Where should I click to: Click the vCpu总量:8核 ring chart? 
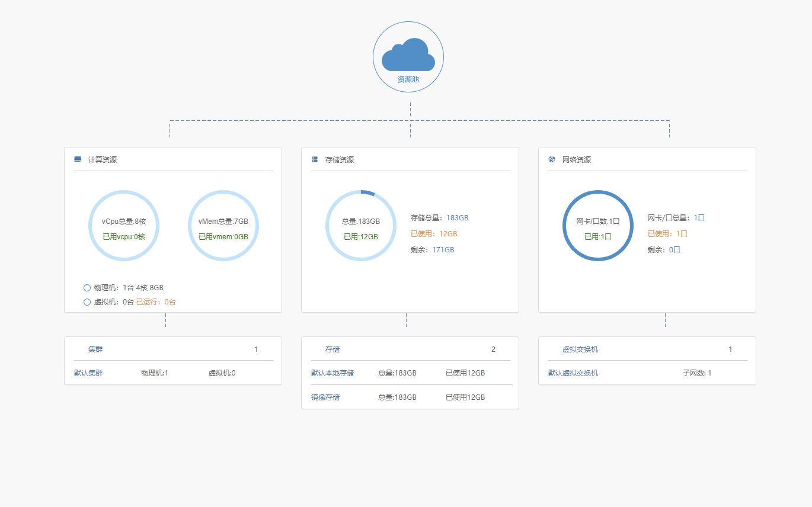coord(124,226)
